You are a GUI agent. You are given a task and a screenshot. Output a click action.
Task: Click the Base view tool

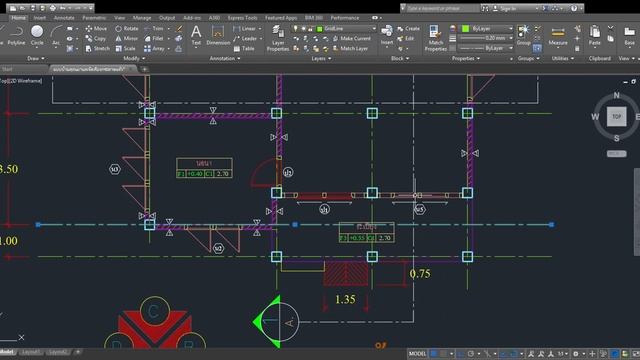[x=629, y=36]
